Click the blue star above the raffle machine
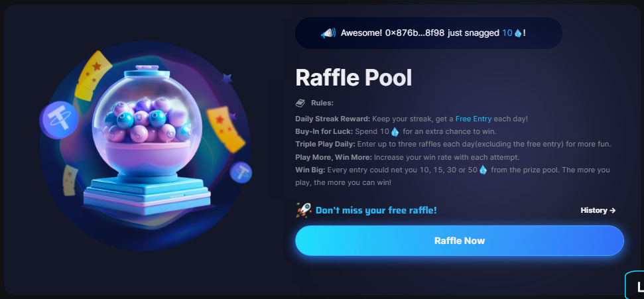Screen dimensions: 644x299 pos(227,78)
